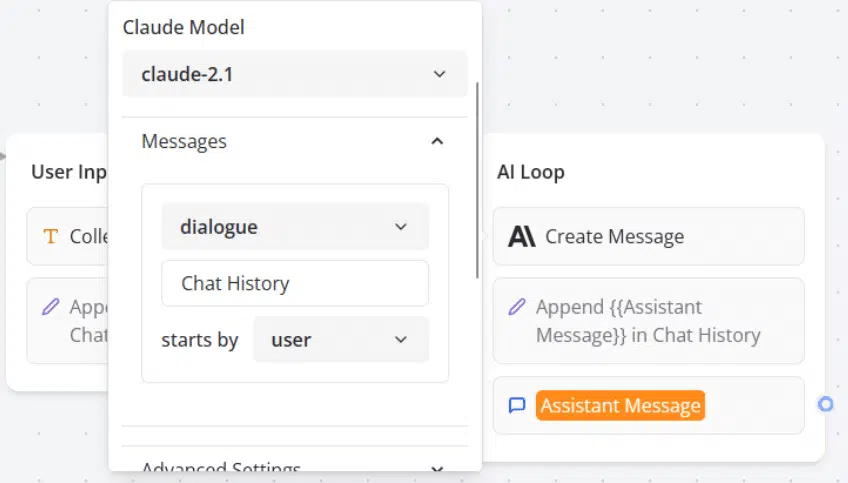Click the Chat History input field
Viewport: 848px width, 483px height.
point(295,283)
